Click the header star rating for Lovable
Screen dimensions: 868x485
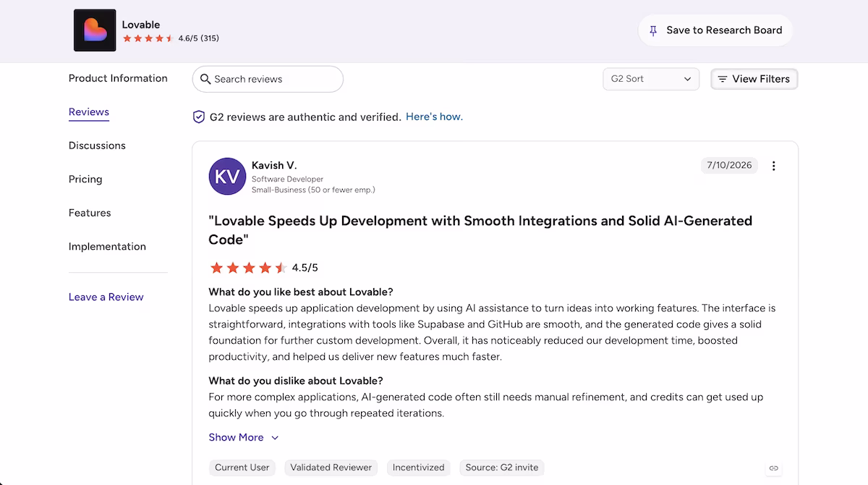click(x=148, y=38)
